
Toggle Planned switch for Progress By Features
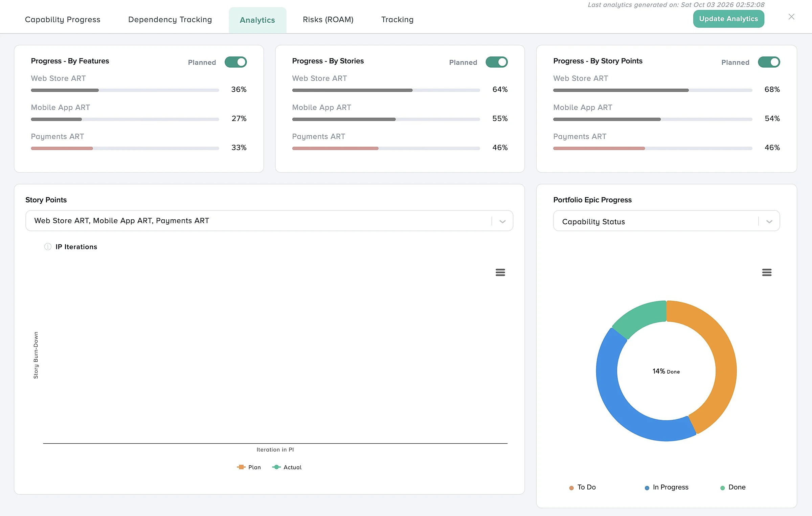tap(236, 62)
